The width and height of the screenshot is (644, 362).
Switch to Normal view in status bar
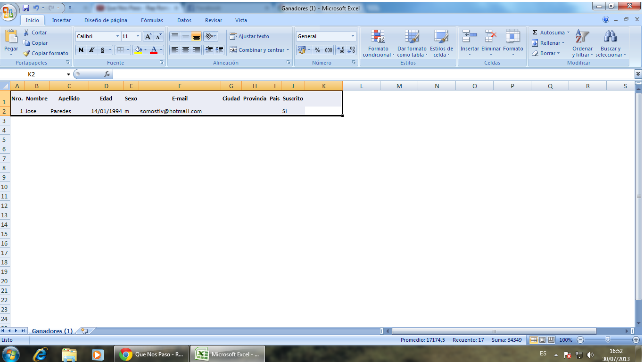534,340
